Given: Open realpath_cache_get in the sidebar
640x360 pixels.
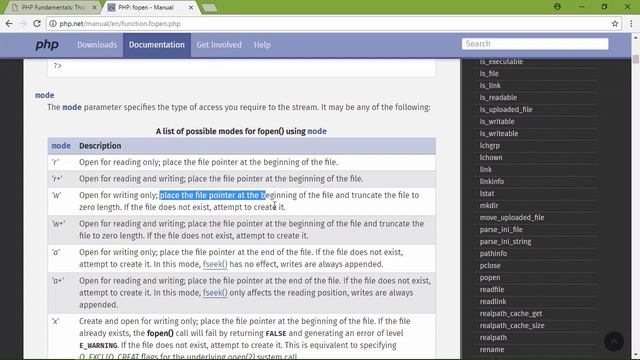Looking at the screenshot, I should (511, 313).
